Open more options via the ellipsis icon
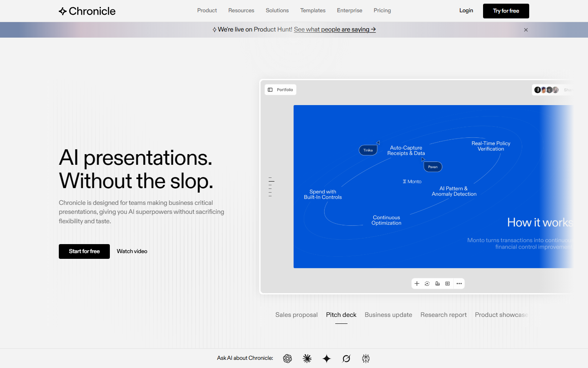 (459, 283)
